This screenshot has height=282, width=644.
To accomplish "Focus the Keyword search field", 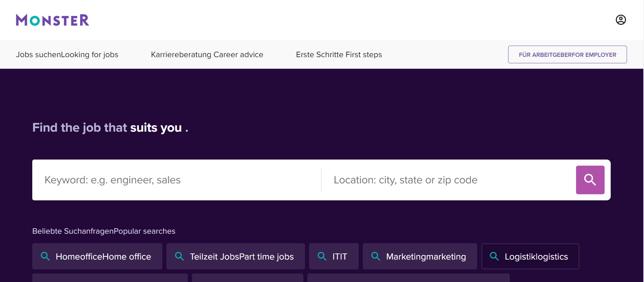I will click(177, 180).
